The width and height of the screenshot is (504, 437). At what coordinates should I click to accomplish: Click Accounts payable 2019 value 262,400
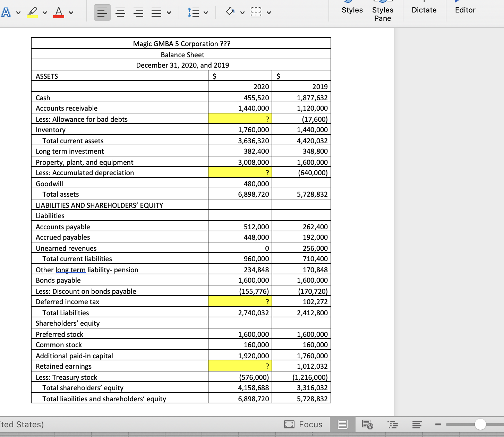pos(315,227)
